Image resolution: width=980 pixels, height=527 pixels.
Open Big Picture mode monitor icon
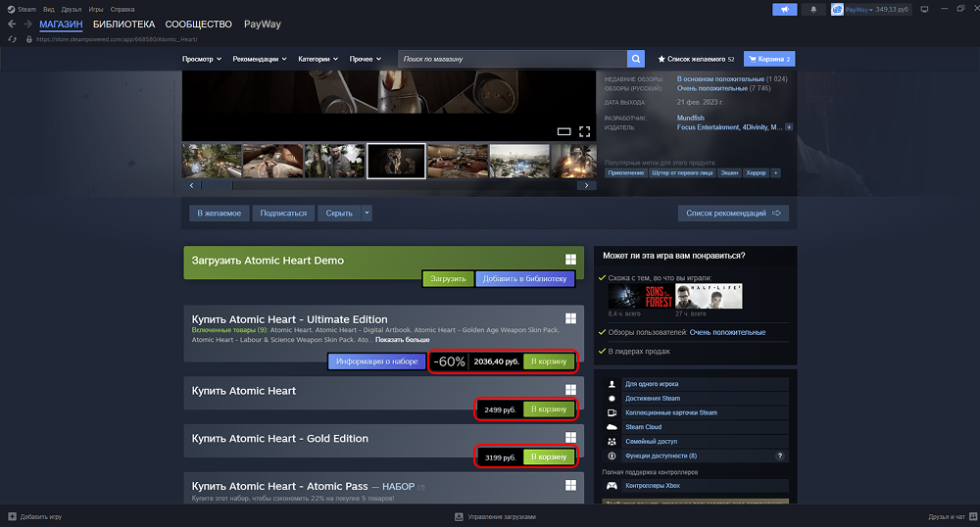[924, 10]
